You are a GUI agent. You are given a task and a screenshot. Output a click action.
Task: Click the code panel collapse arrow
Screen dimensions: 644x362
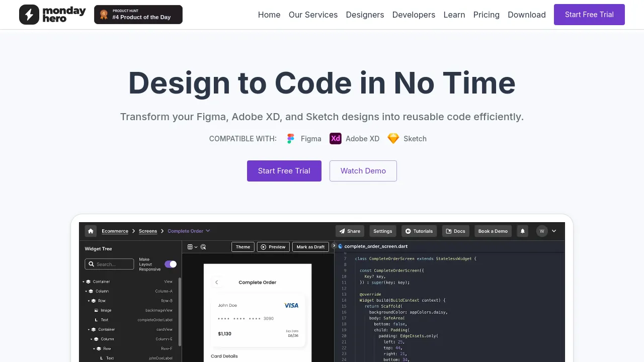click(334, 246)
